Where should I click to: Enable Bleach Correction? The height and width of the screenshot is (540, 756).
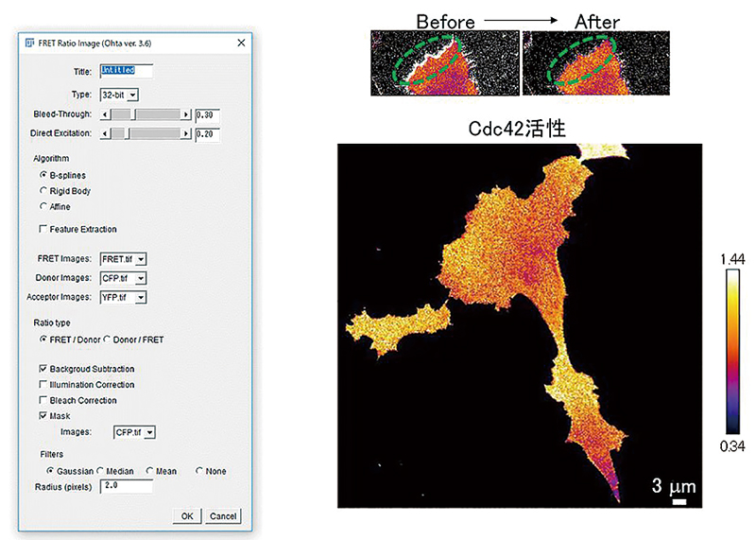click(x=43, y=400)
